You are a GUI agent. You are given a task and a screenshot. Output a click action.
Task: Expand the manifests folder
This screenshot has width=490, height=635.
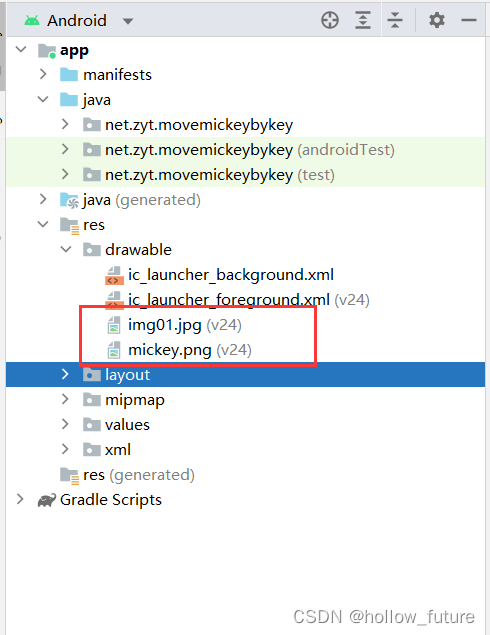pyautogui.click(x=43, y=74)
